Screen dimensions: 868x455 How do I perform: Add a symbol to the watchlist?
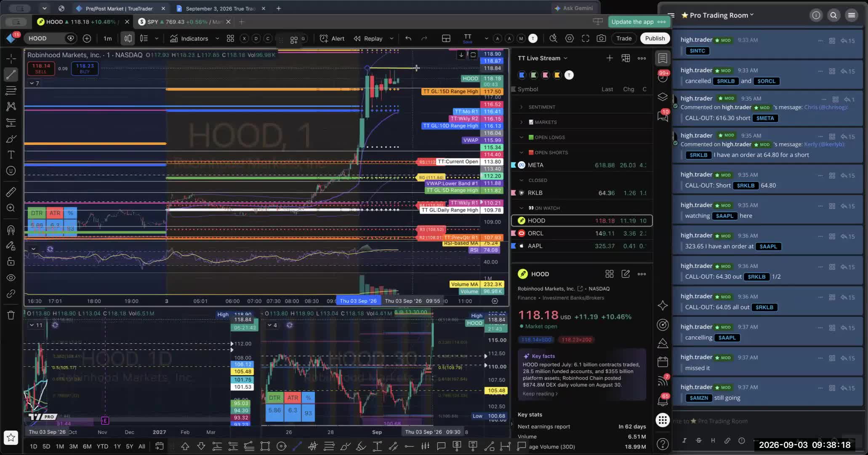(610, 58)
